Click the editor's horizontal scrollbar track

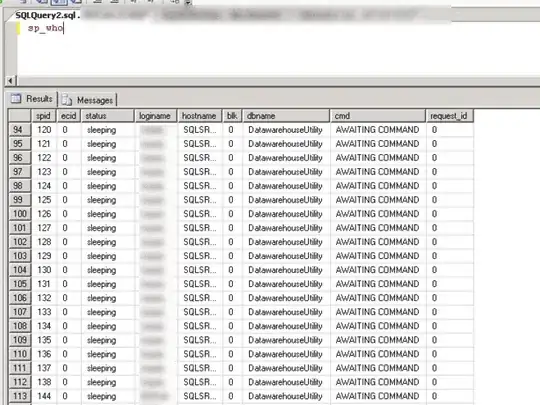coord(278,81)
